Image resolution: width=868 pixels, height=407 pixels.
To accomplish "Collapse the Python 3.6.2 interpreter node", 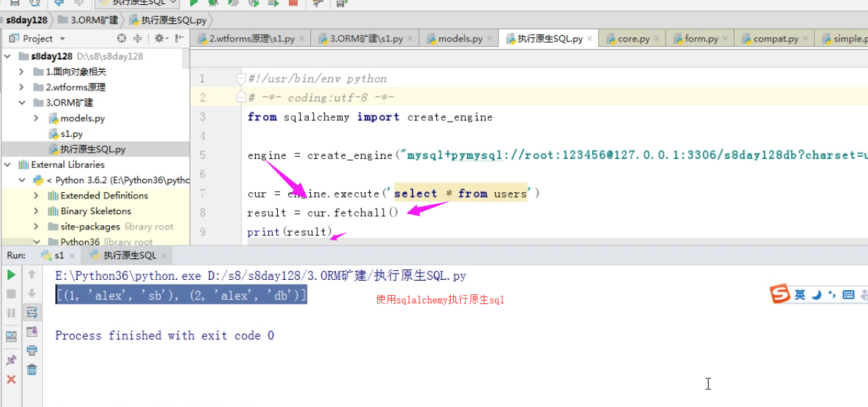I will (21, 180).
